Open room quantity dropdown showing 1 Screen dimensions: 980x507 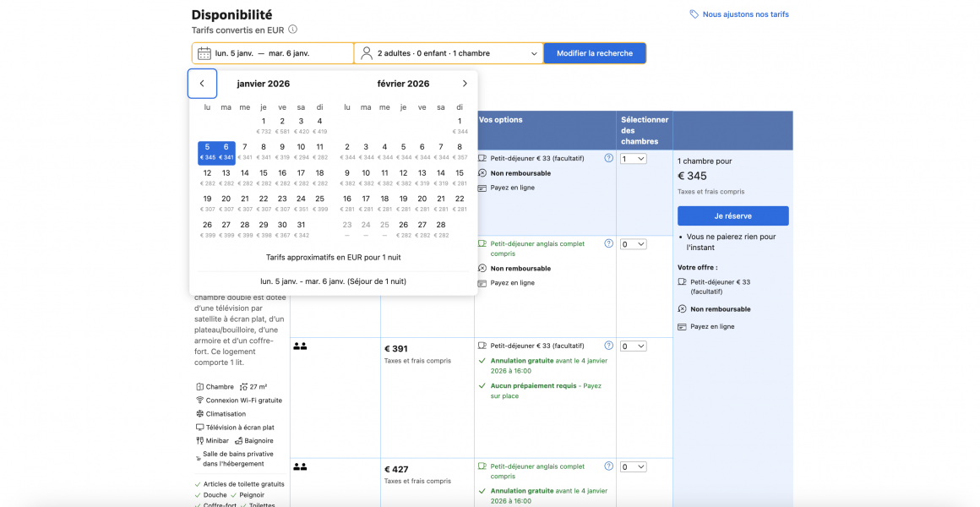coord(633,159)
